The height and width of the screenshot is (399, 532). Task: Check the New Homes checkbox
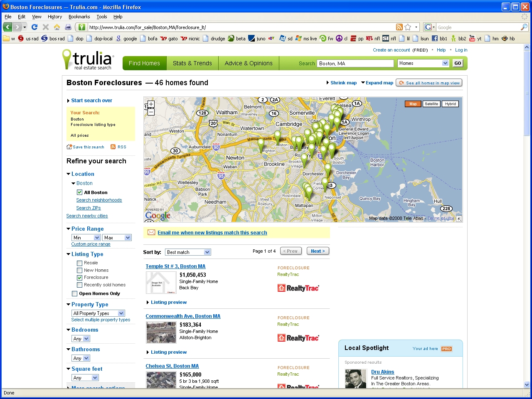coord(79,270)
